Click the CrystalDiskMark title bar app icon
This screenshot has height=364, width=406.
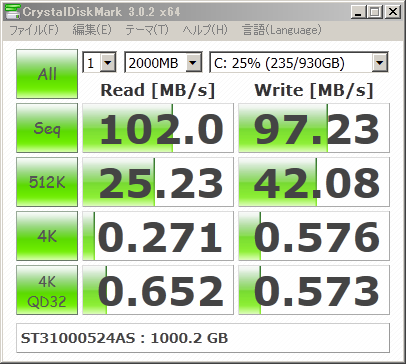click(13, 12)
